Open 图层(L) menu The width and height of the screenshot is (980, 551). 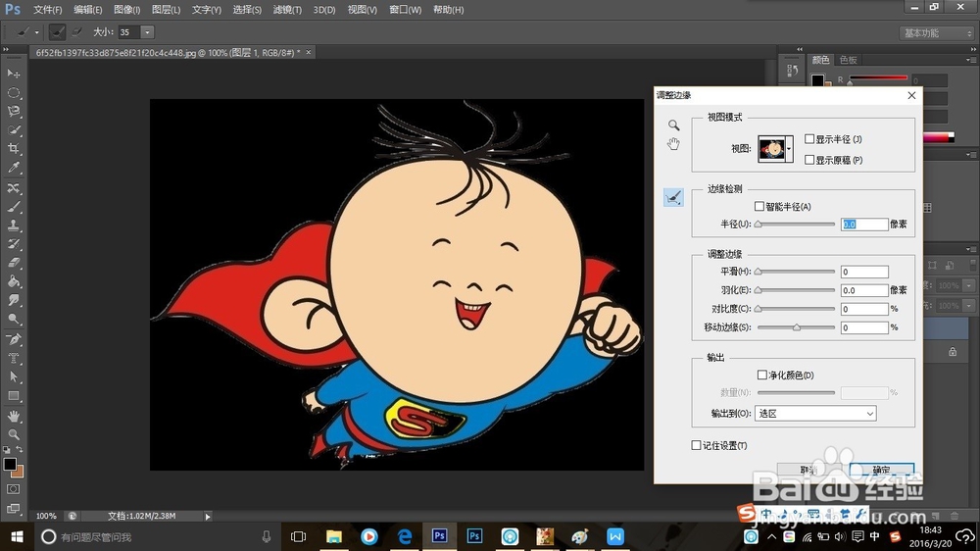(166, 10)
